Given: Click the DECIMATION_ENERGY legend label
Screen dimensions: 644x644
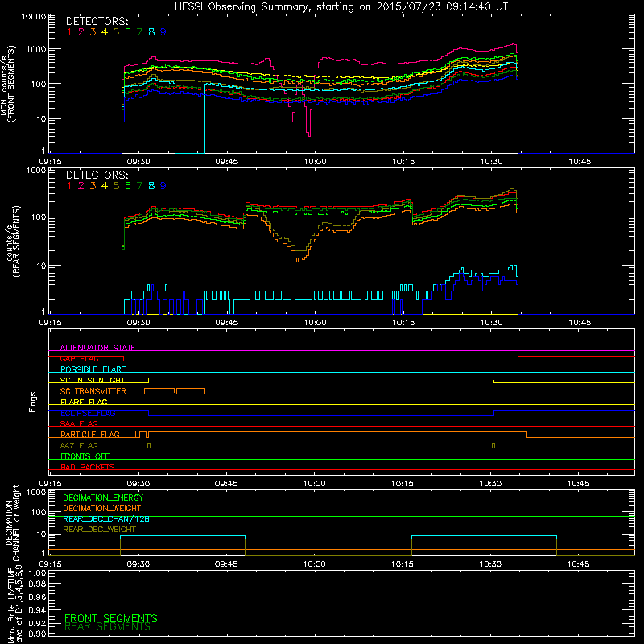Looking at the screenshot, I should click(103, 497).
